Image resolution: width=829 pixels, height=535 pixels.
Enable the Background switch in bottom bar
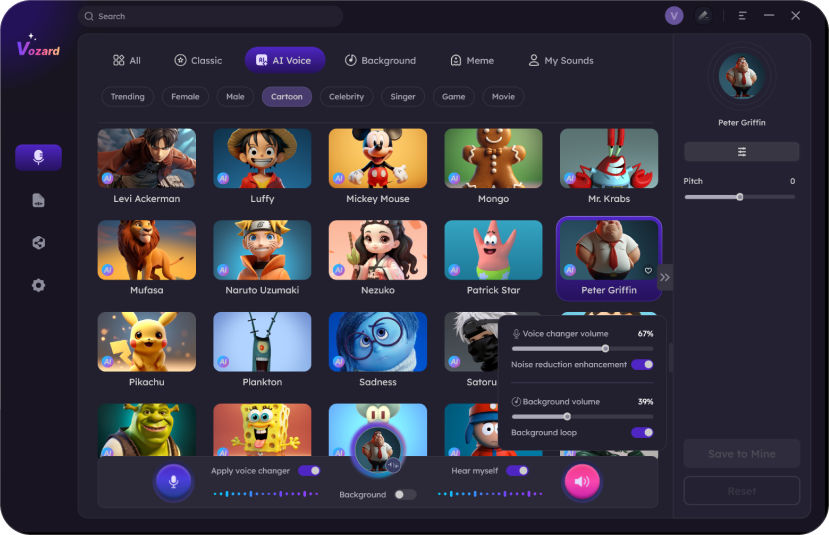(405, 494)
